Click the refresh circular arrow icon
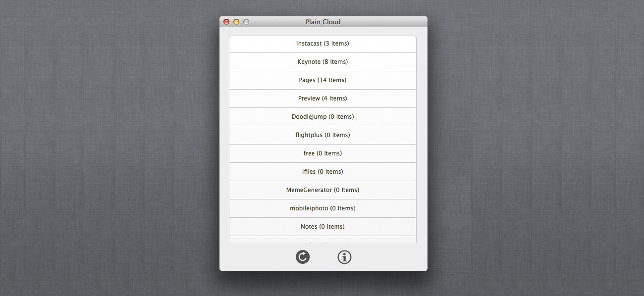This screenshot has height=296, width=644. [x=303, y=257]
